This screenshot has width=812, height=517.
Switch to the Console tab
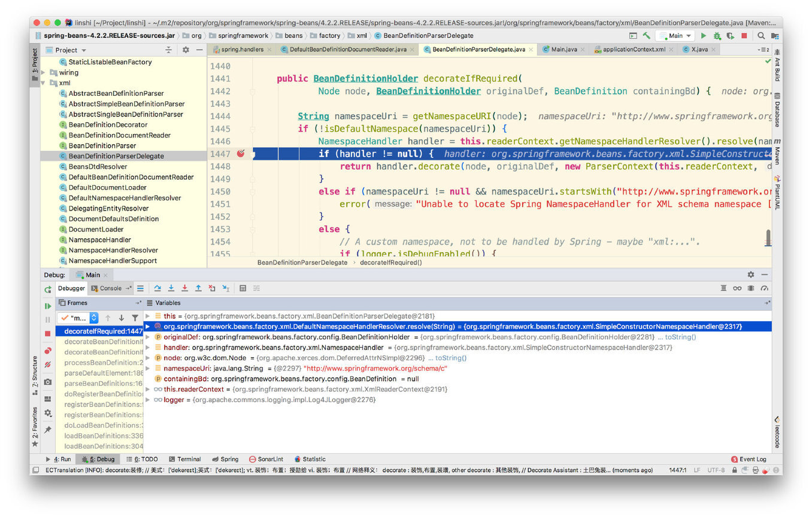110,288
